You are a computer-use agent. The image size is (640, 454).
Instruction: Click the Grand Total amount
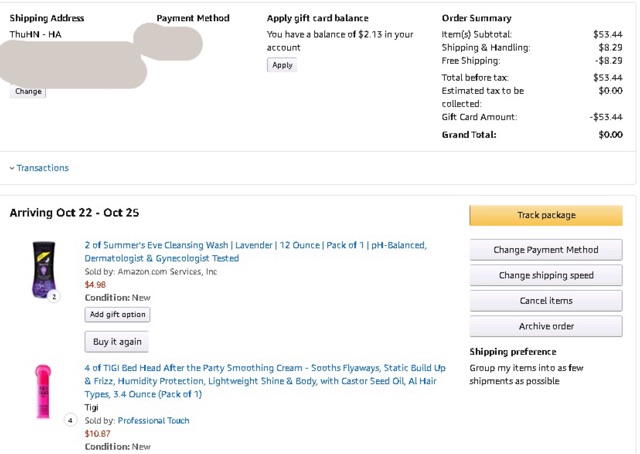point(610,135)
